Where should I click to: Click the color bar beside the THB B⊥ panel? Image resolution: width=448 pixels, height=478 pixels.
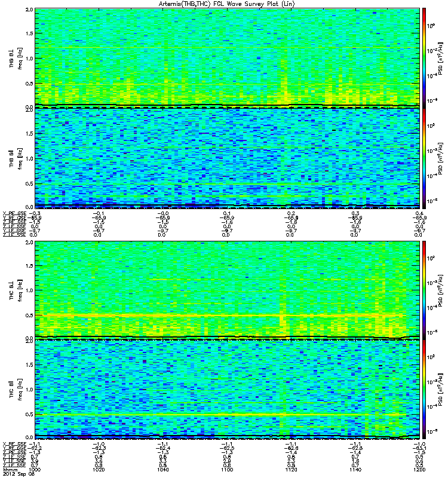[x=424, y=58]
